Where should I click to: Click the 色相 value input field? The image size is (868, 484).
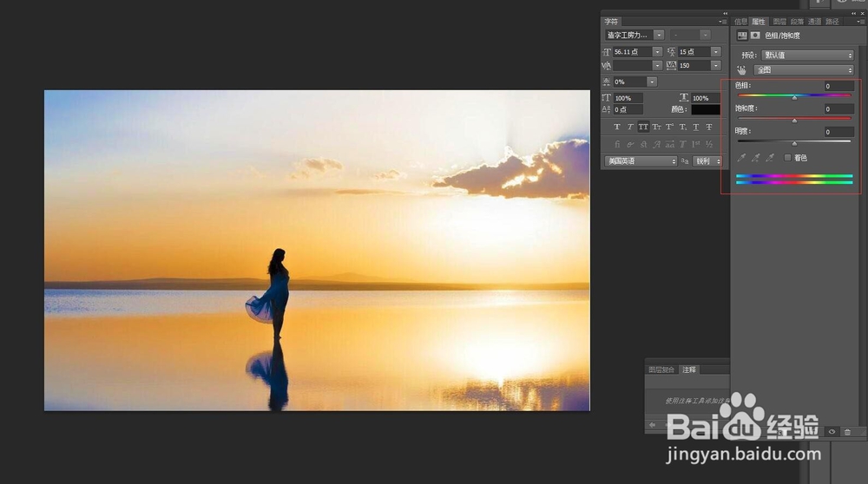coord(838,86)
